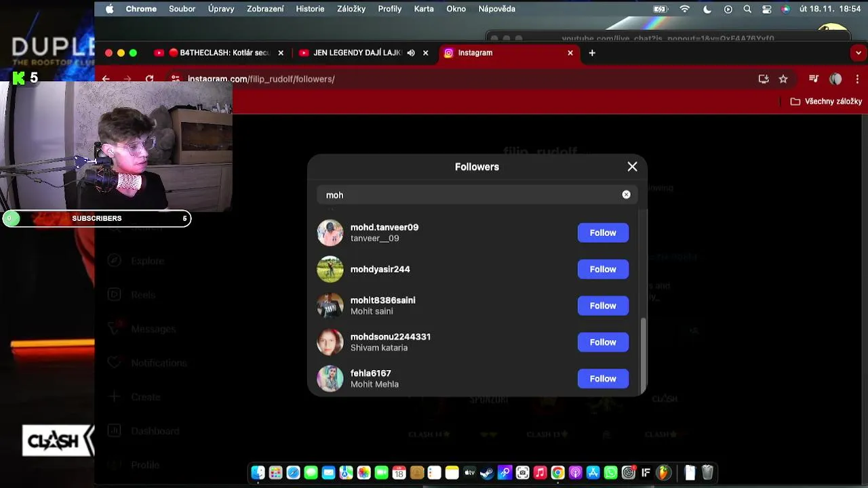Image resolution: width=868 pixels, height=488 pixels.
Task: Launch Siri from the menu bar
Action: click(x=785, y=9)
